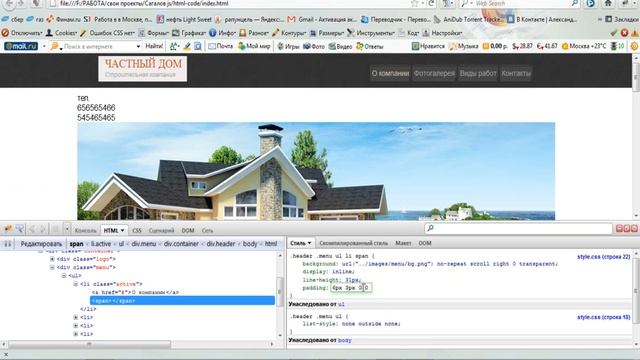Collapse the ul node in HTML tree
Screen dimensions: 640x360
(64, 276)
